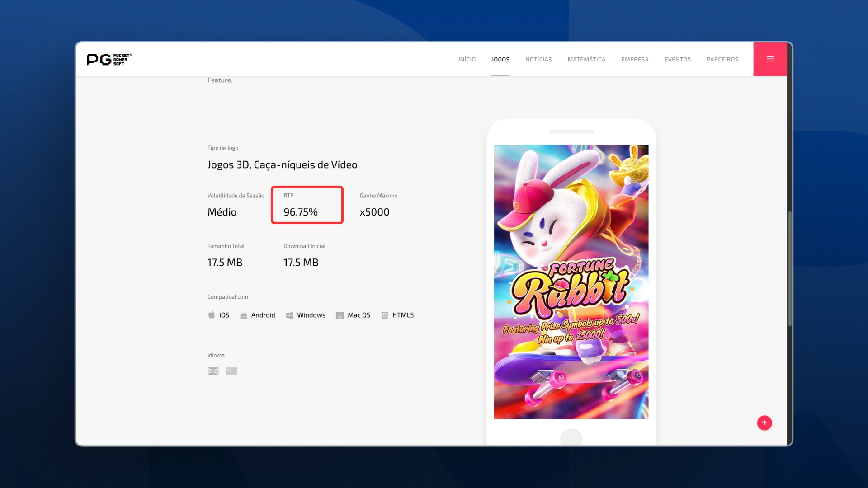Click the Tipo de Jogo label
Viewport: 868px width, 488px height.
(x=223, y=148)
